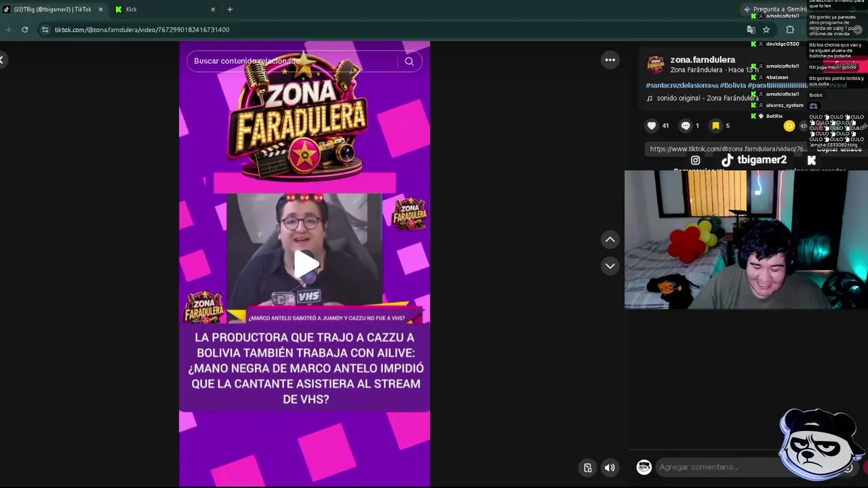Close the Kick browser tab
The image size is (868, 488).
213,9
